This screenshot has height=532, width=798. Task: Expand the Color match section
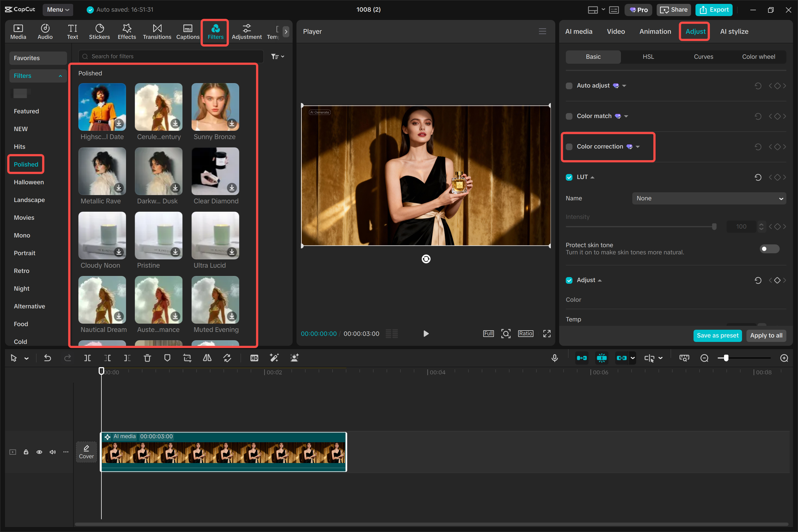coord(626,116)
